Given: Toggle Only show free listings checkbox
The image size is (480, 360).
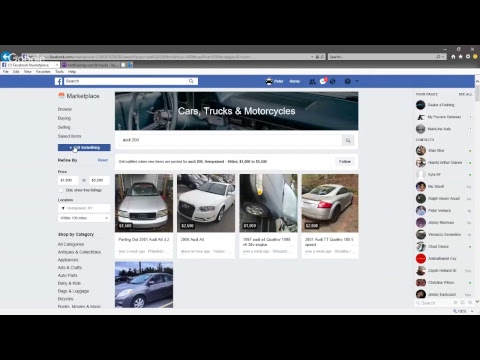Looking at the screenshot, I should (60, 190).
